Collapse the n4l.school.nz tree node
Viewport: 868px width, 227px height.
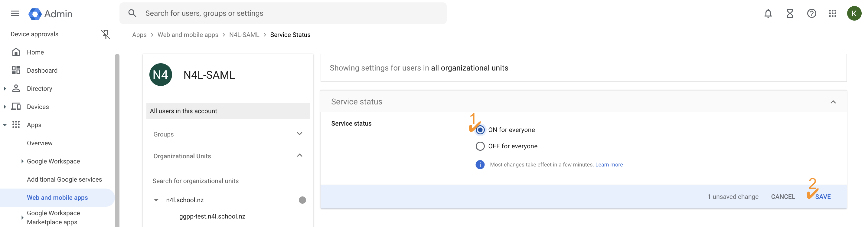156,200
